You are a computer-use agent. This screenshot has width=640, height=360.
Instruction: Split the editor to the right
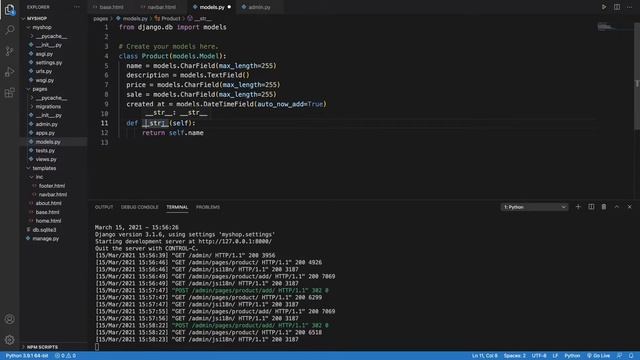coord(617,7)
